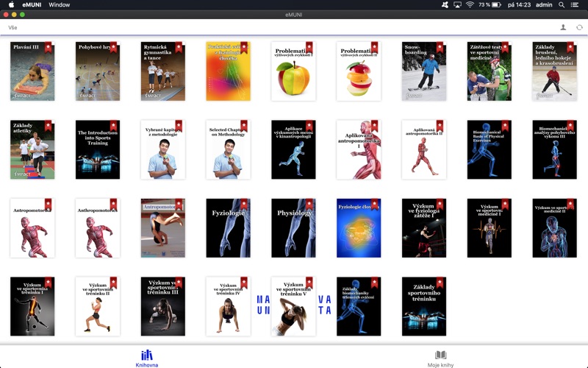
Task: Open the eMUNI menu in menu bar
Action: 32,5
